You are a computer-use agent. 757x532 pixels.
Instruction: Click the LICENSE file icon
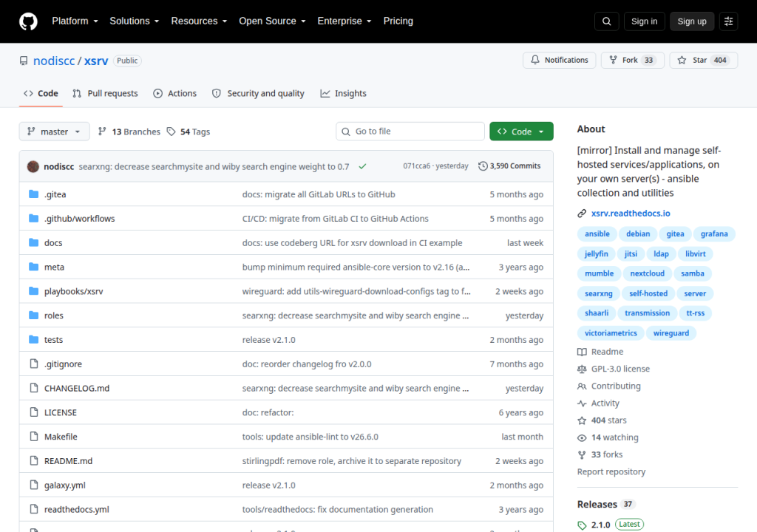click(34, 412)
